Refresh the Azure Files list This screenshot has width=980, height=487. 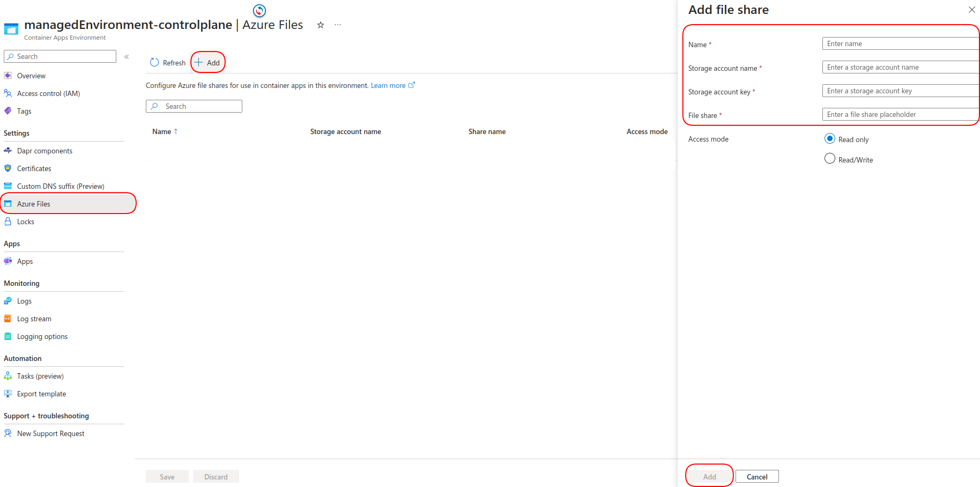pyautogui.click(x=168, y=63)
